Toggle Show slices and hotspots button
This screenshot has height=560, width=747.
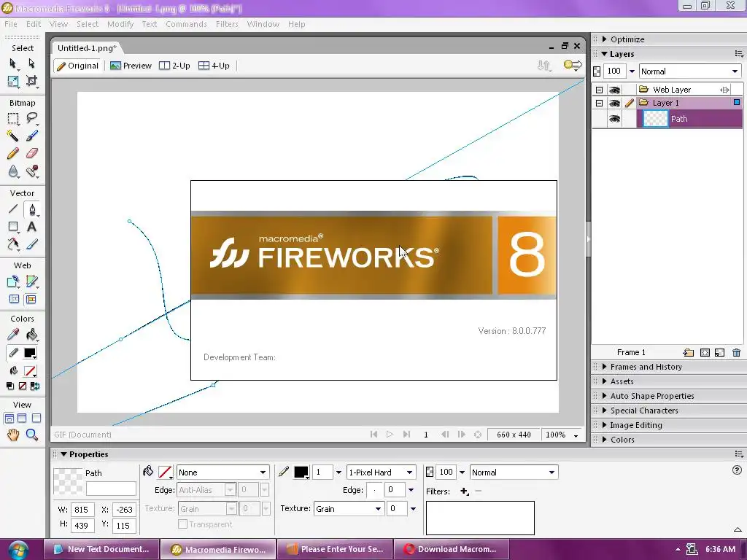point(31,299)
